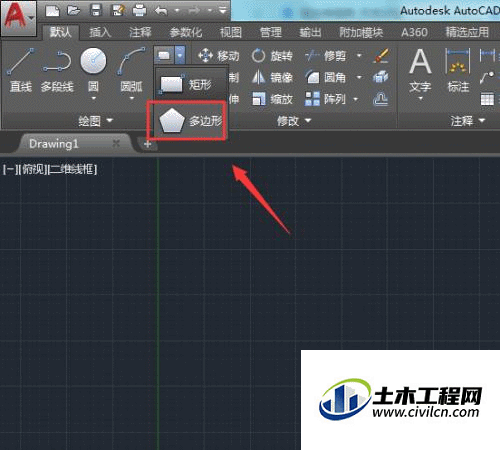Click the offset tool icon

tap(381, 99)
